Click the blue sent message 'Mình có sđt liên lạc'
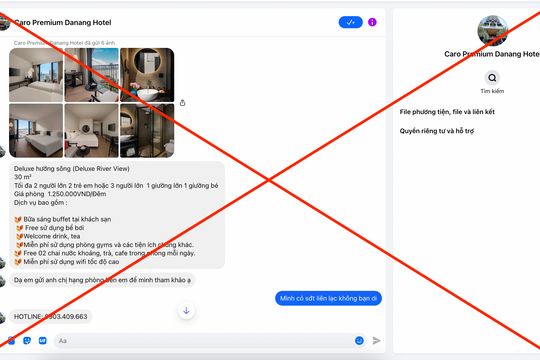The image size is (540, 360). pyautogui.click(x=328, y=298)
